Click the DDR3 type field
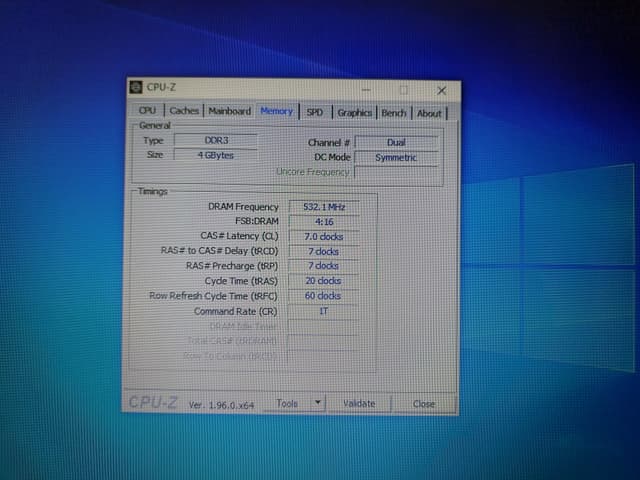This screenshot has width=640, height=480. pos(216,140)
